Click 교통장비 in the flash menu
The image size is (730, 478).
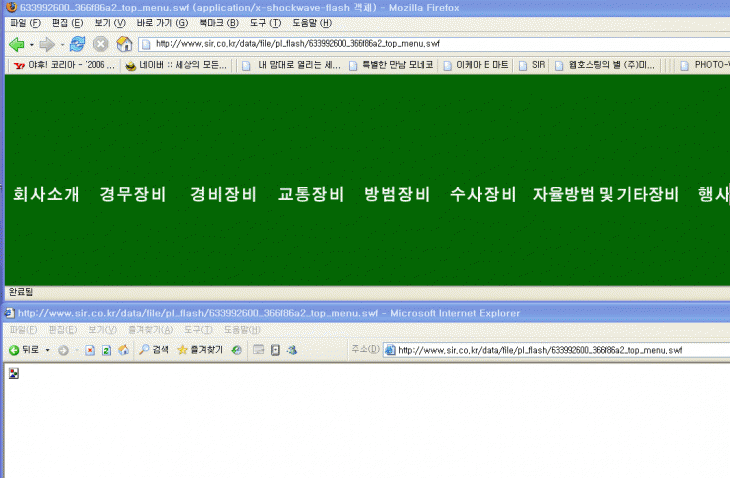pyautogui.click(x=311, y=195)
